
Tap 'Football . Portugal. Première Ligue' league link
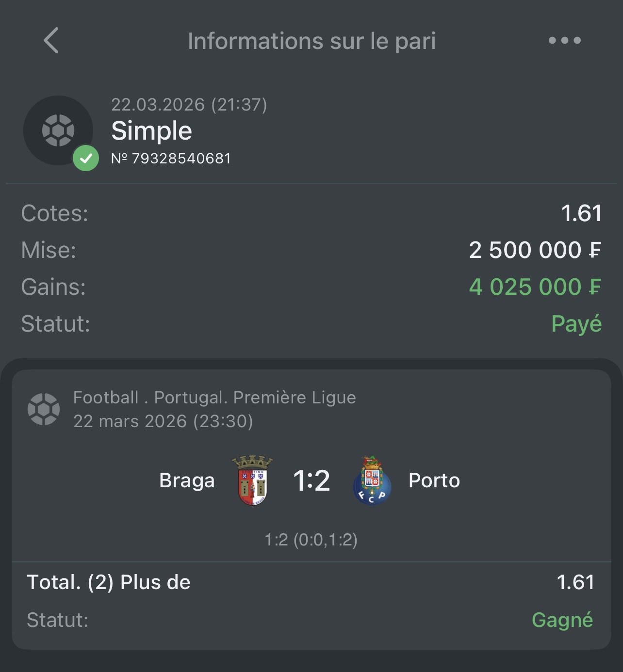(x=214, y=398)
